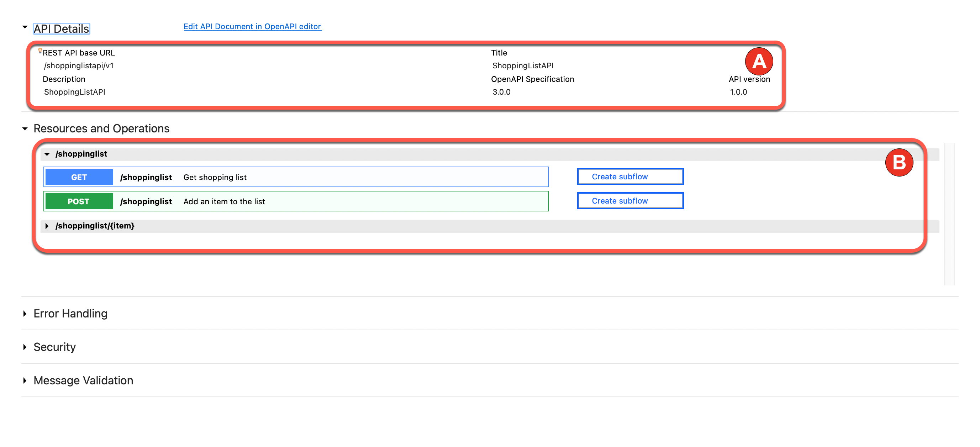Click the blue GET method badge
980x447 pixels.
click(x=79, y=177)
